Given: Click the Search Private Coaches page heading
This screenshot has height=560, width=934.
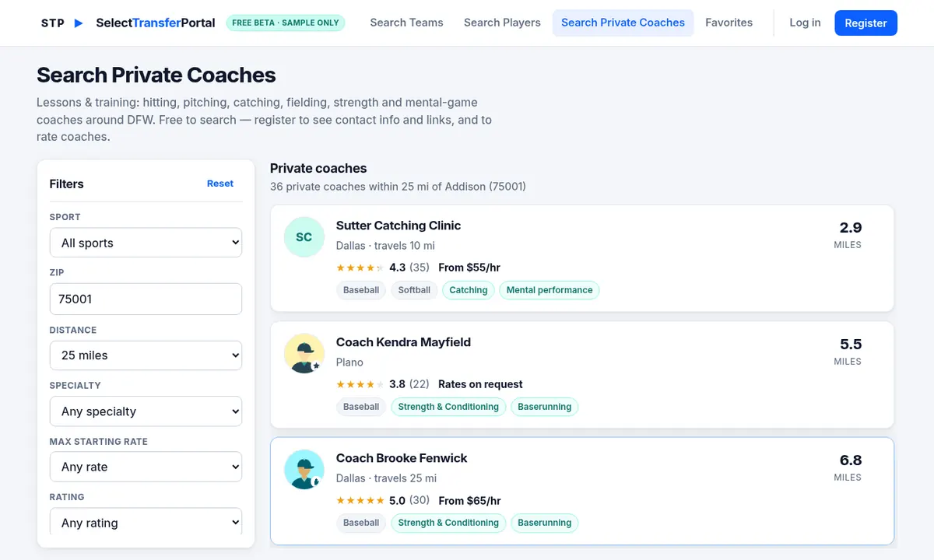Looking at the screenshot, I should (x=156, y=75).
